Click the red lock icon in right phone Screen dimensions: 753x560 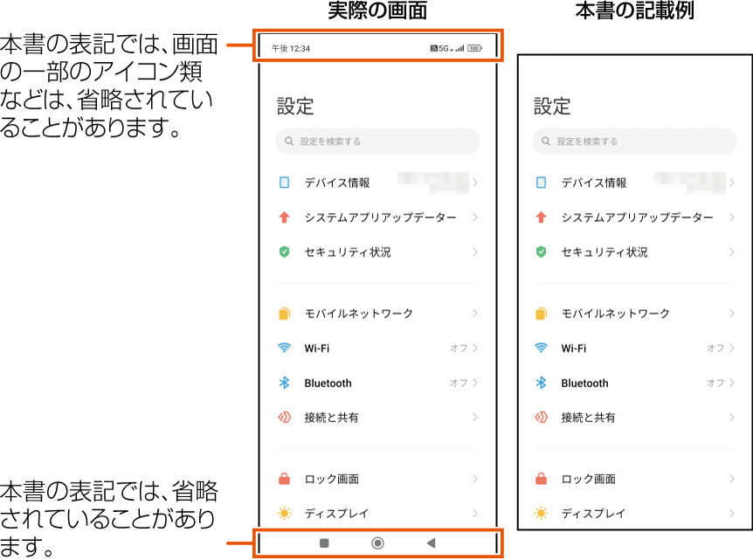pos(542,479)
